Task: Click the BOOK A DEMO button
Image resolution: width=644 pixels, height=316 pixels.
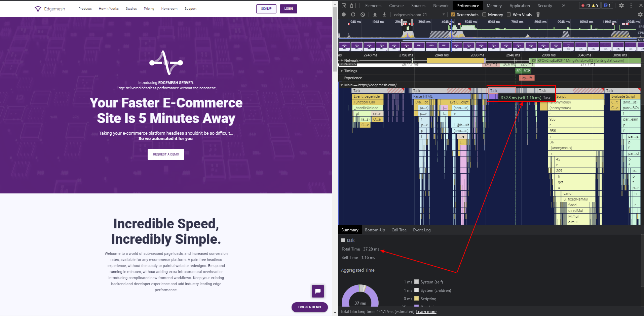Action: 310,307
